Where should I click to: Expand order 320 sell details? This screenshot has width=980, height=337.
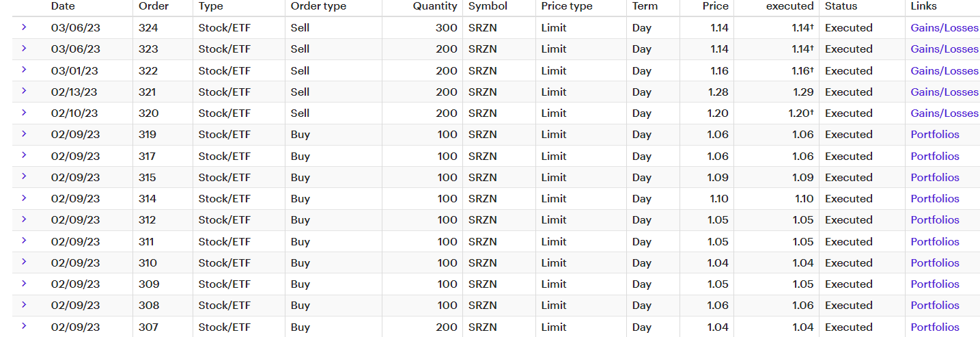tap(24, 112)
